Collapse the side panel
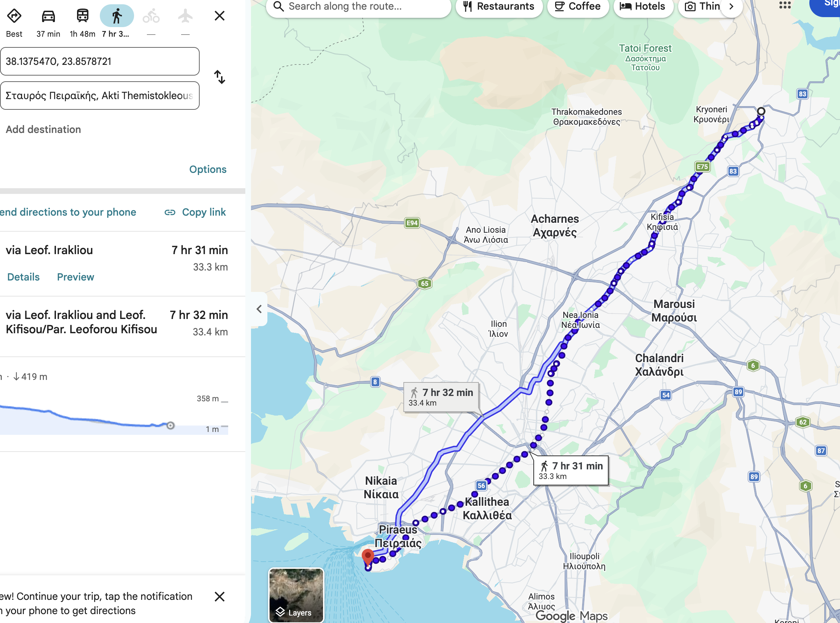840x623 pixels. pyautogui.click(x=259, y=309)
